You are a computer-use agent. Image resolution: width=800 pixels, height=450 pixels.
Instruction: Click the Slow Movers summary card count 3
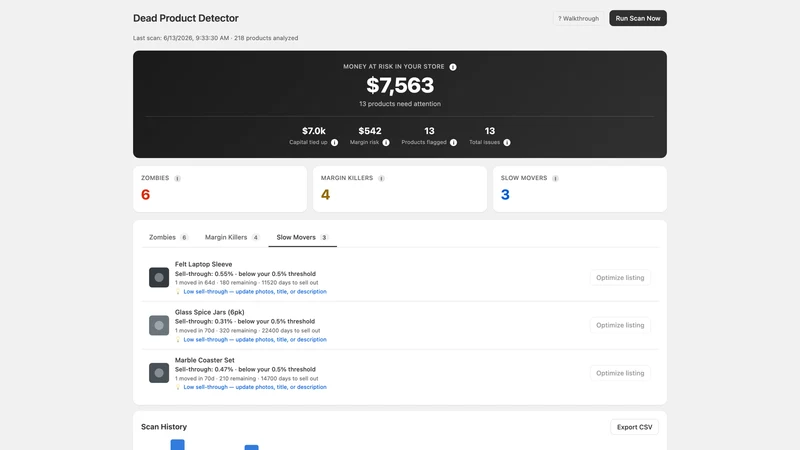click(x=505, y=195)
